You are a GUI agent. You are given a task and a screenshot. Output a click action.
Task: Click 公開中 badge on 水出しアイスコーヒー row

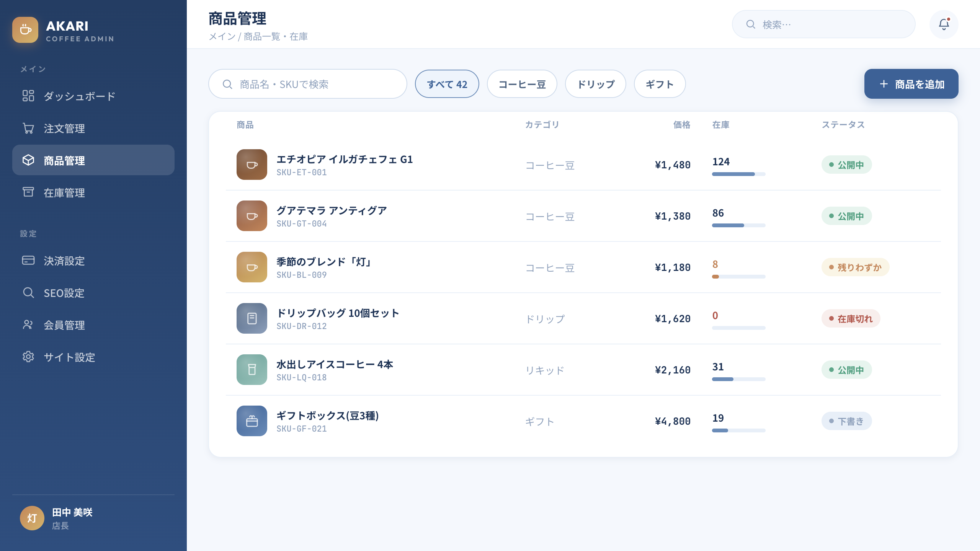click(847, 370)
